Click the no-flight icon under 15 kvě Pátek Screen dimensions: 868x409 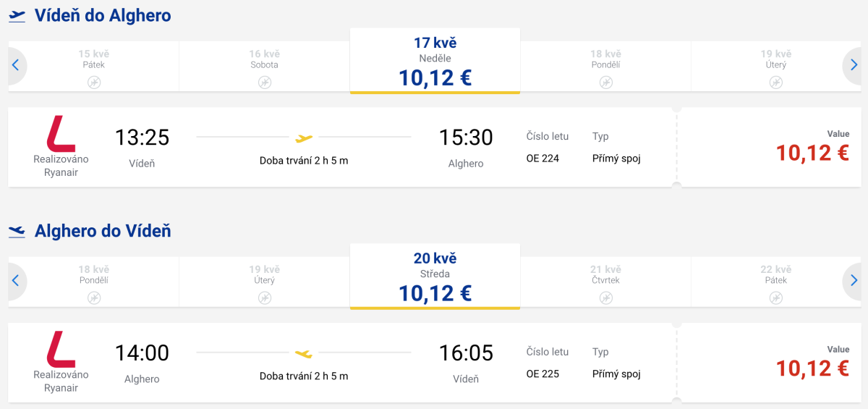94,83
